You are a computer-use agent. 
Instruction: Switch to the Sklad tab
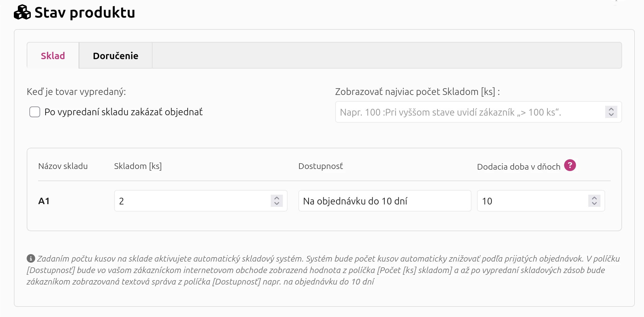[x=53, y=56]
